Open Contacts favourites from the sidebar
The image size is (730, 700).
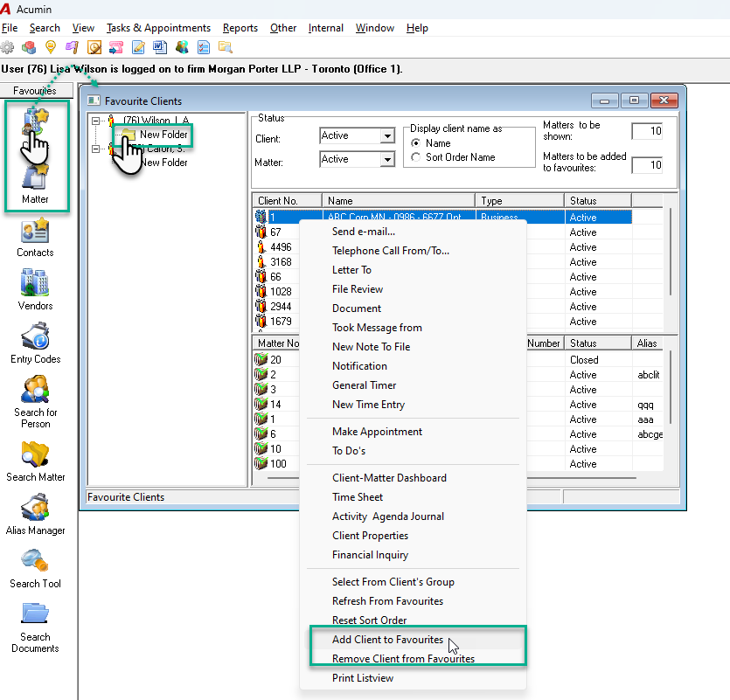click(x=35, y=238)
